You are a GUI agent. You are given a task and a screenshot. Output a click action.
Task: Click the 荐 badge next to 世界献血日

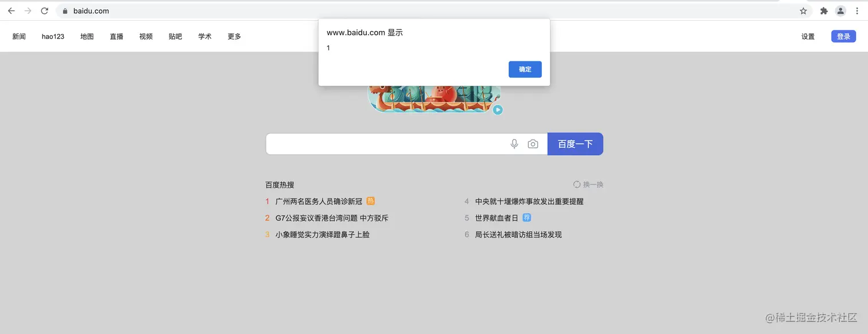(526, 218)
